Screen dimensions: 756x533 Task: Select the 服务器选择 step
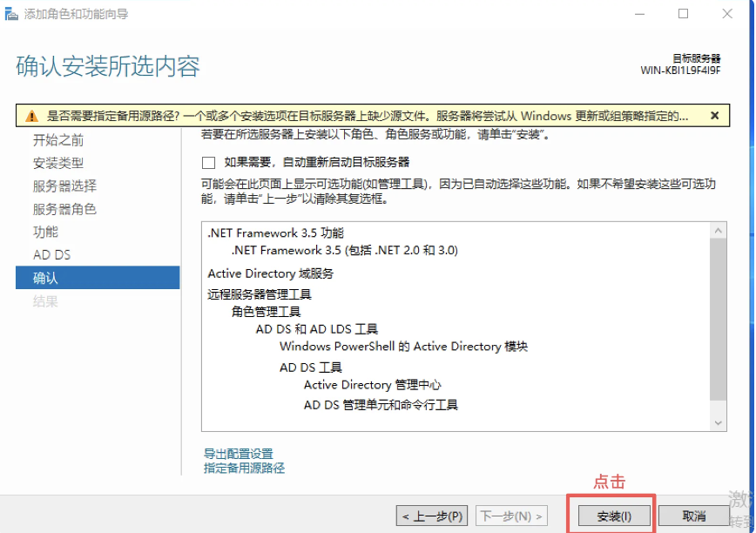[x=64, y=186]
